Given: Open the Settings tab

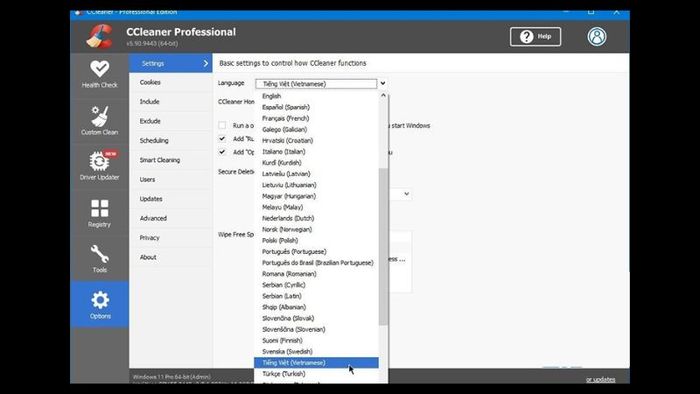Looking at the screenshot, I should (x=171, y=63).
